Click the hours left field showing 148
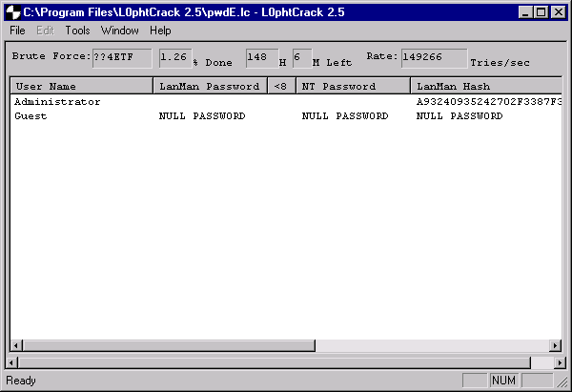 click(262, 58)
